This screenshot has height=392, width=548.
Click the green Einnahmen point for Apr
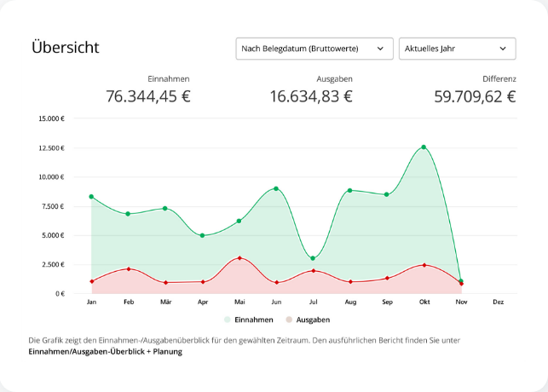click(202, 235)
